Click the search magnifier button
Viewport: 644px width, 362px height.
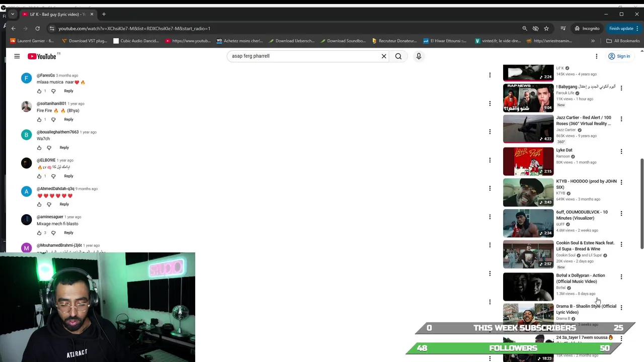pos(398,56)
